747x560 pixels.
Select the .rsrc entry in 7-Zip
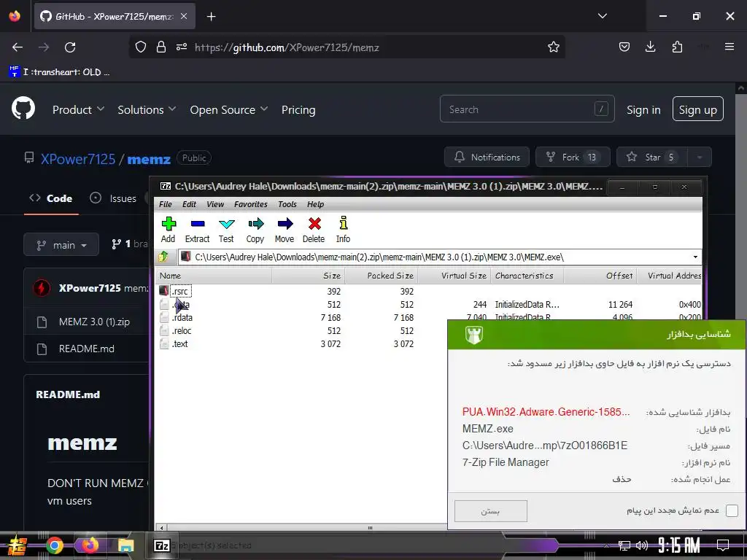pos(181,292)
